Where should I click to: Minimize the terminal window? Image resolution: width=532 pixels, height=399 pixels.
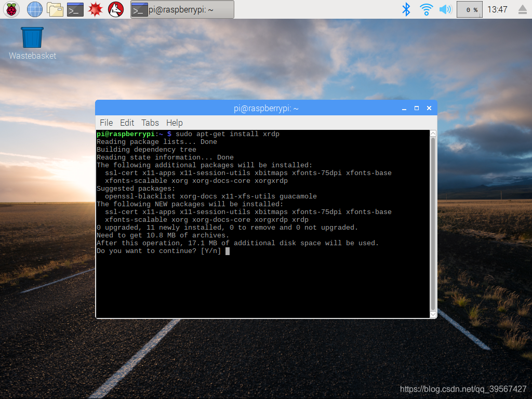tap(404, 108)
